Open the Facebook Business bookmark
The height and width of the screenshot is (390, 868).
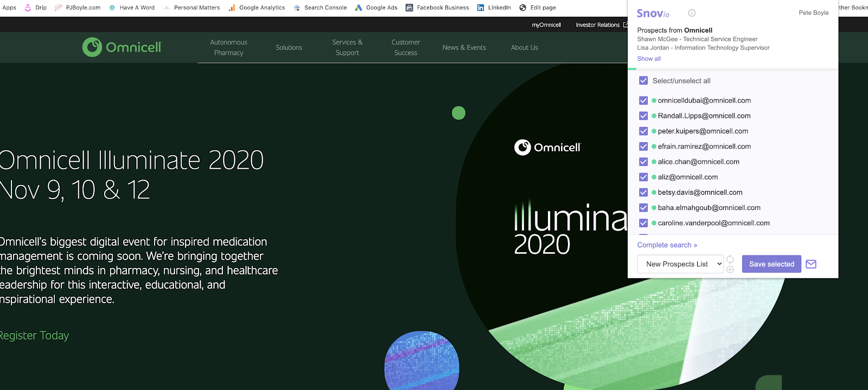[437, 8]
